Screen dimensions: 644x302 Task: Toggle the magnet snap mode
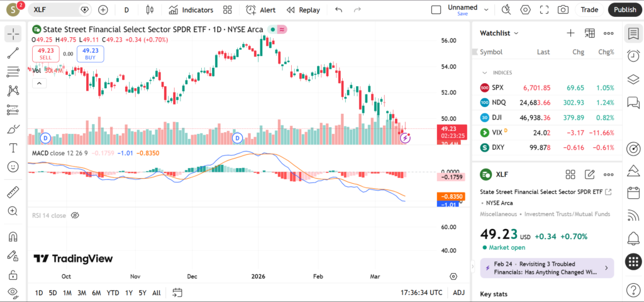click(x=13, y=237)
